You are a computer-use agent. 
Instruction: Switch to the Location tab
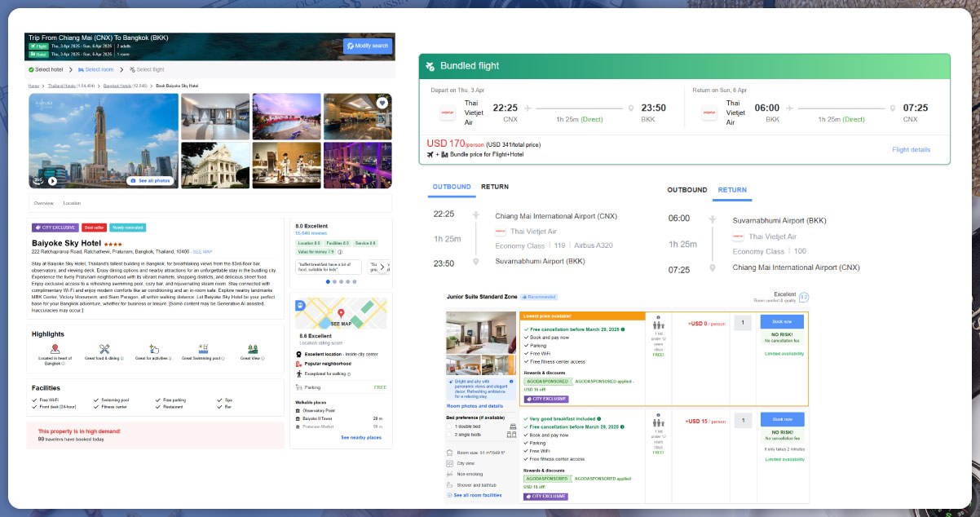pos(72,203)
